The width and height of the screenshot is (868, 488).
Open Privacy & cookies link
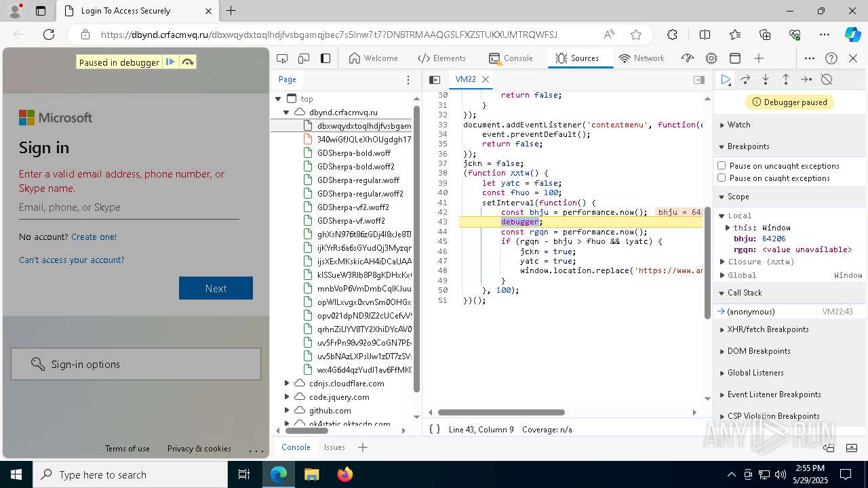[x=199, y=449]
